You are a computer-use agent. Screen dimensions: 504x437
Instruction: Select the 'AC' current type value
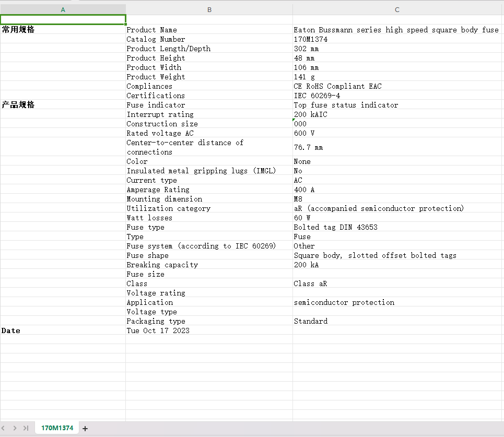point(397,180)
